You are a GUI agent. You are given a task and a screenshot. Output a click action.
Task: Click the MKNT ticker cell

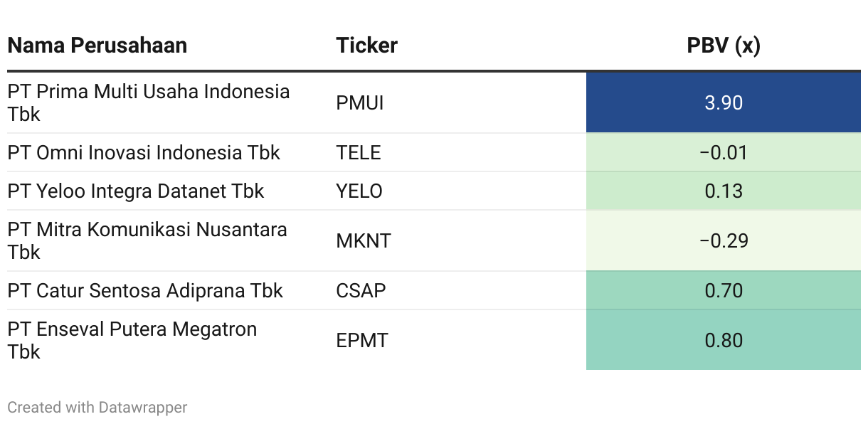(x=363, y=240)
